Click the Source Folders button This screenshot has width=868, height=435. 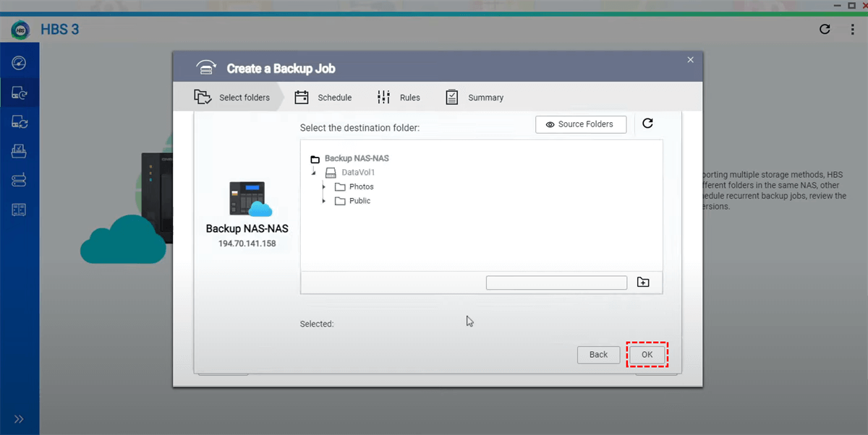581,124
